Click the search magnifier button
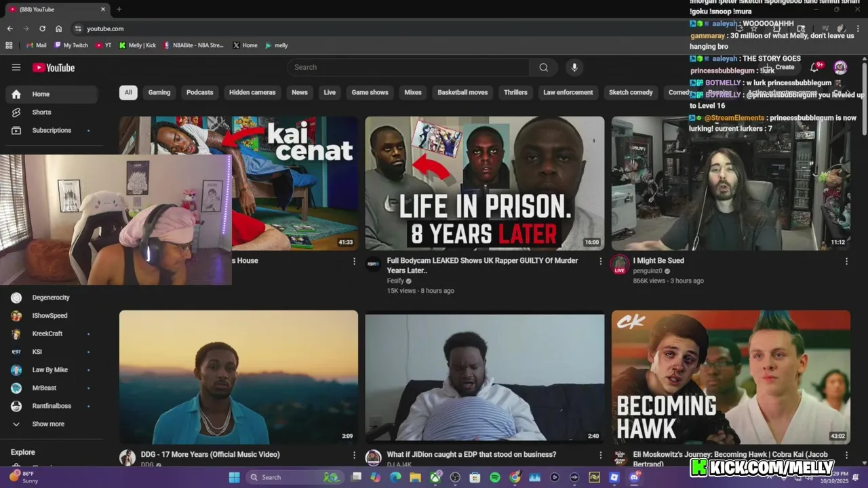The image size is (868, 488). point(543,67)
